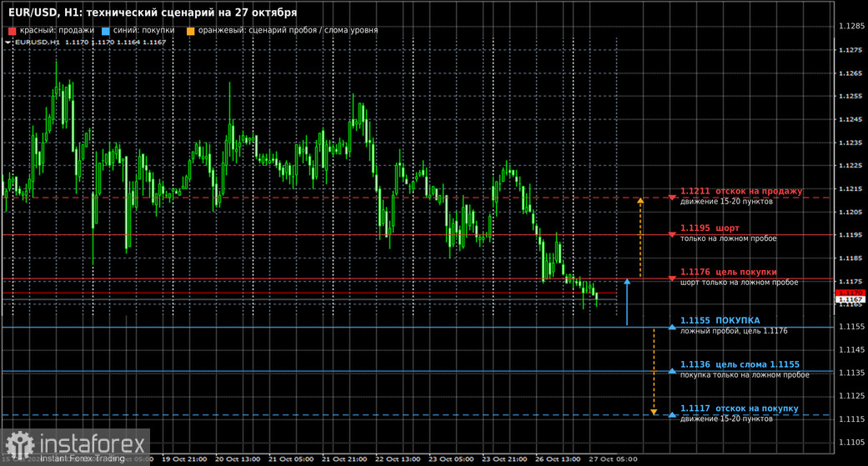Image resolution: width=868 pixels, height=466 pixels.
Task: Click the '1.1155 ПОКУПКА' label
Action: (720, 320)
